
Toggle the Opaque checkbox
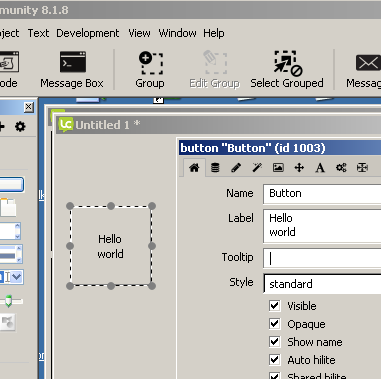click(x=275, y=324)
